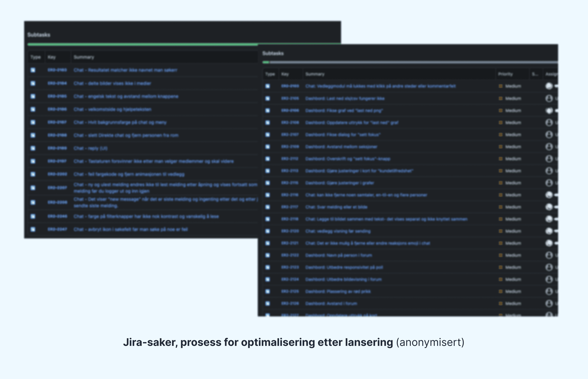This screenshot has height=379, width=588.
Task: Open 'Chat - Resultatet matcher ikke navnet man søkerr'
Action: [x=125, y=70]
